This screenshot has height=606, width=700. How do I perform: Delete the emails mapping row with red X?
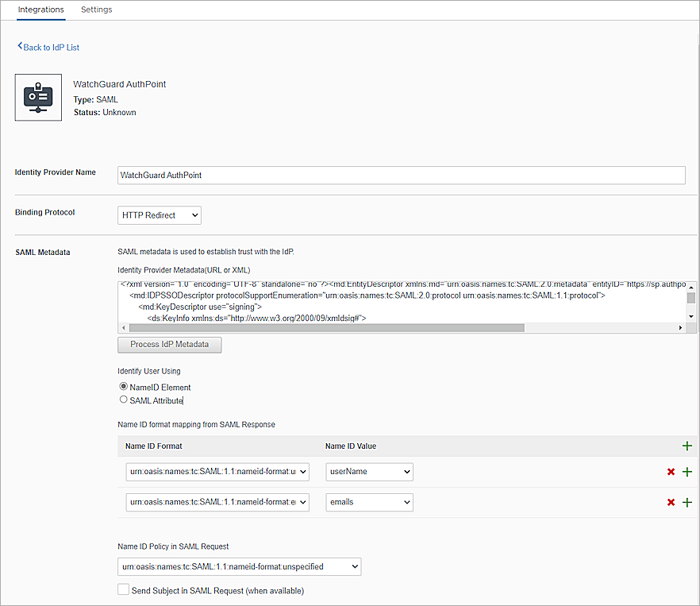tap(671, 502)
